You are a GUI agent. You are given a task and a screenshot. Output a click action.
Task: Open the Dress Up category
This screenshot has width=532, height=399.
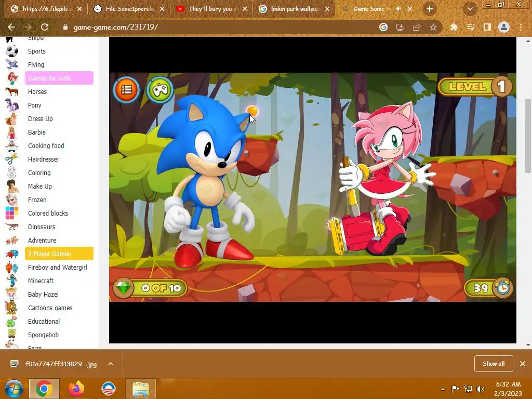(41, 119)
